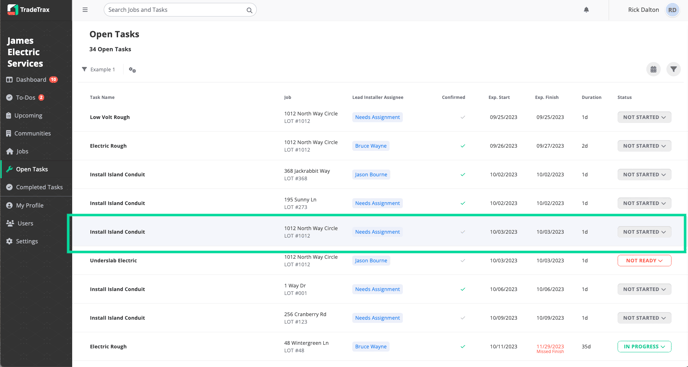Click the To-Dos count badge

click(41, 97)
